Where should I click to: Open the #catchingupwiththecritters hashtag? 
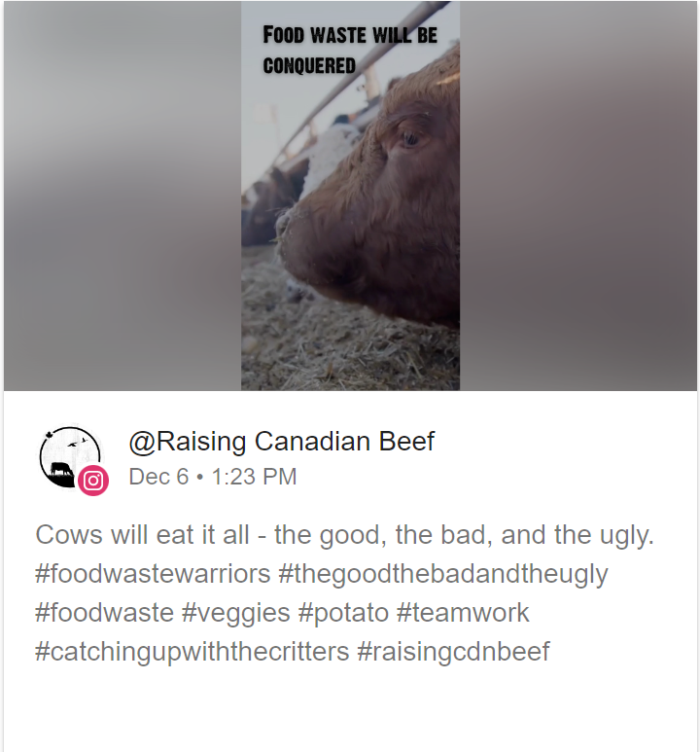coord(192,651)
